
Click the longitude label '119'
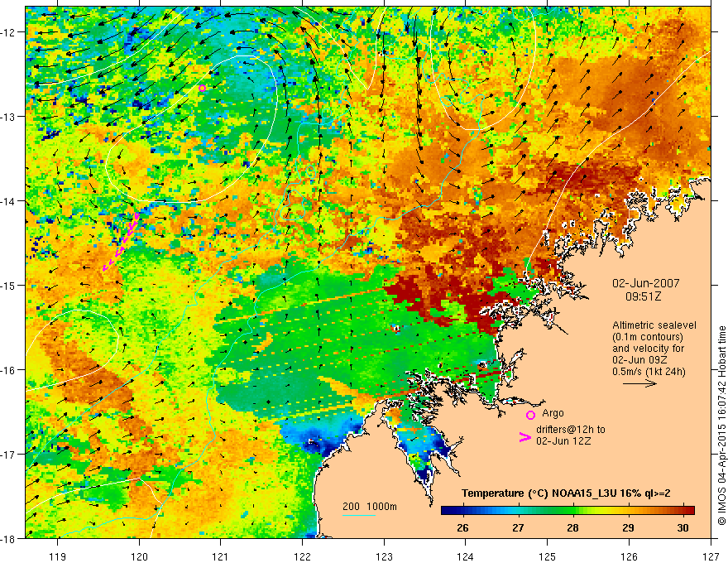click(x=58, y=557)
